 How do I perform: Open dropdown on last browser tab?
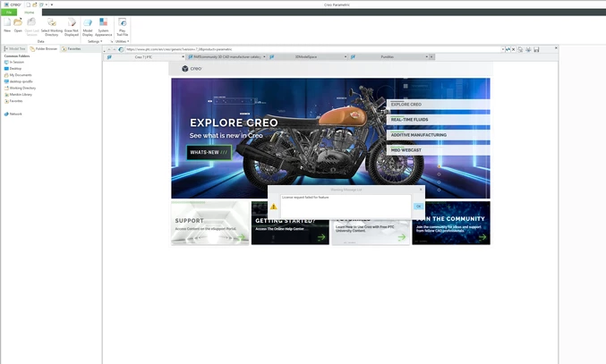(427, 56)
